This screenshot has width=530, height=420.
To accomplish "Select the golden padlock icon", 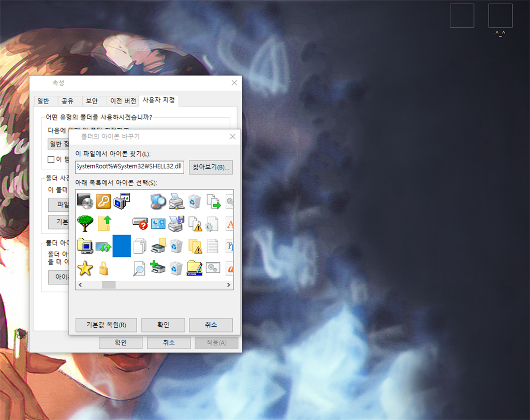I will tap(104, 268).
